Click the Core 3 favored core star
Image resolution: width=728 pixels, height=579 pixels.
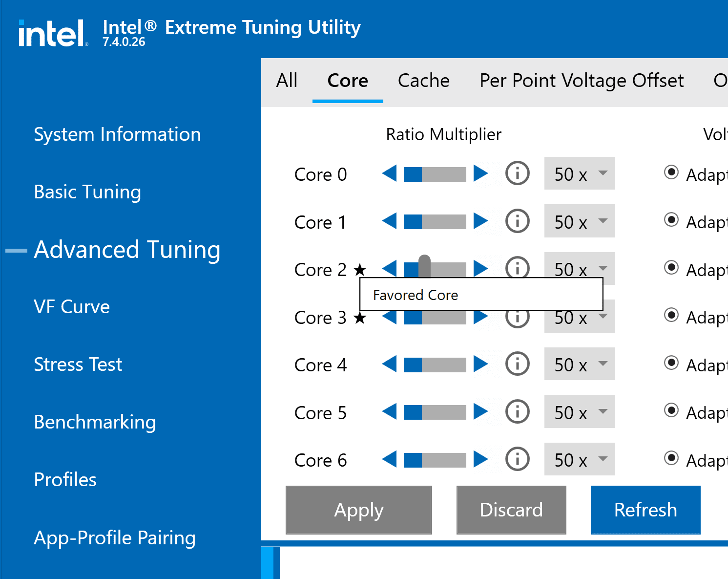click(360, 318)
